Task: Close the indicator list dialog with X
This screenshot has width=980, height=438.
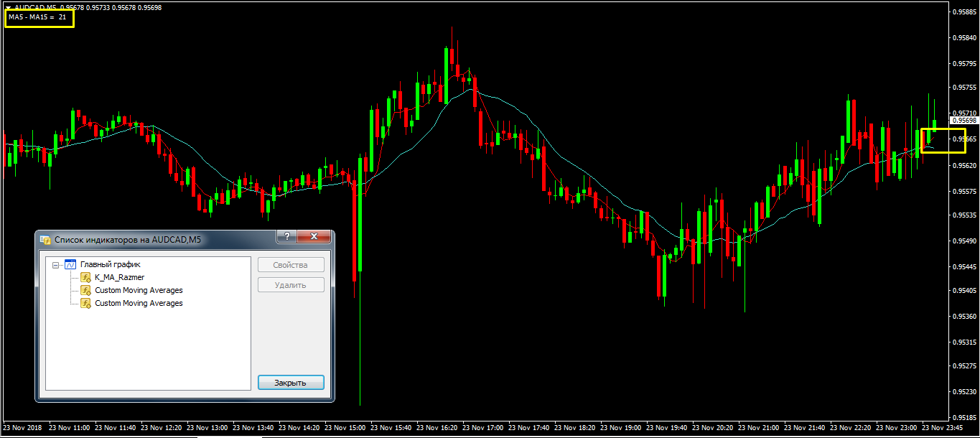Action: coord(314,238)
